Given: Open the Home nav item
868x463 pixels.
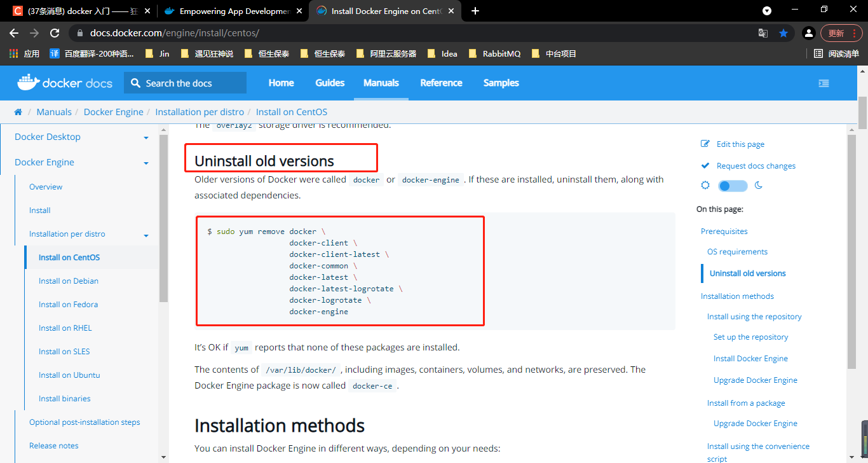Looking at the screenshot, I should (281, 83).
